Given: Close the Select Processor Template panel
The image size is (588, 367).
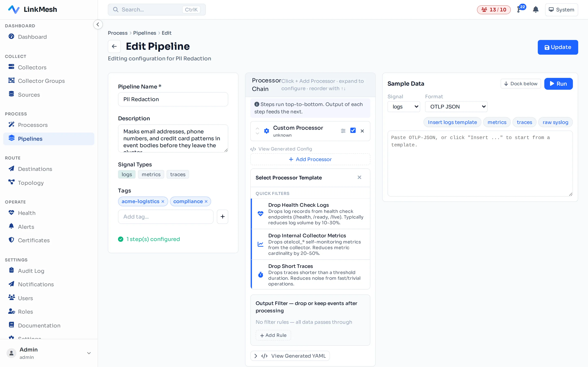Looking at the screenshot, I should click(359, 177).
